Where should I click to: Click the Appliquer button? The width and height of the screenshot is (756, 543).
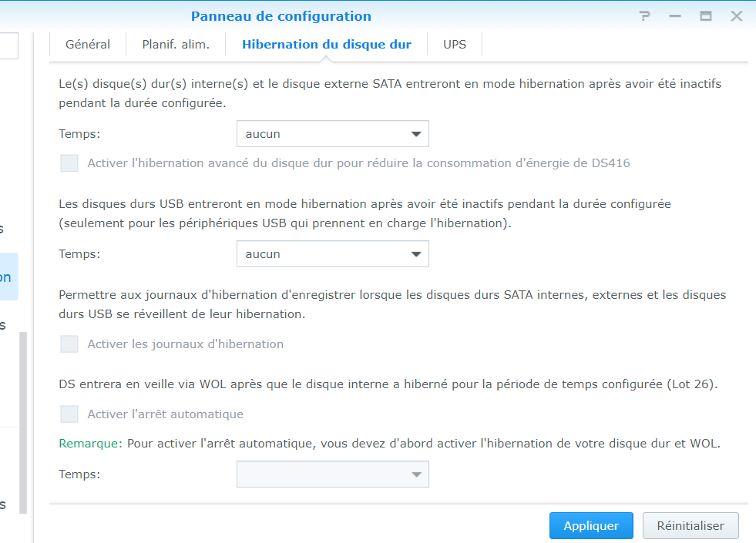(591, 526)
